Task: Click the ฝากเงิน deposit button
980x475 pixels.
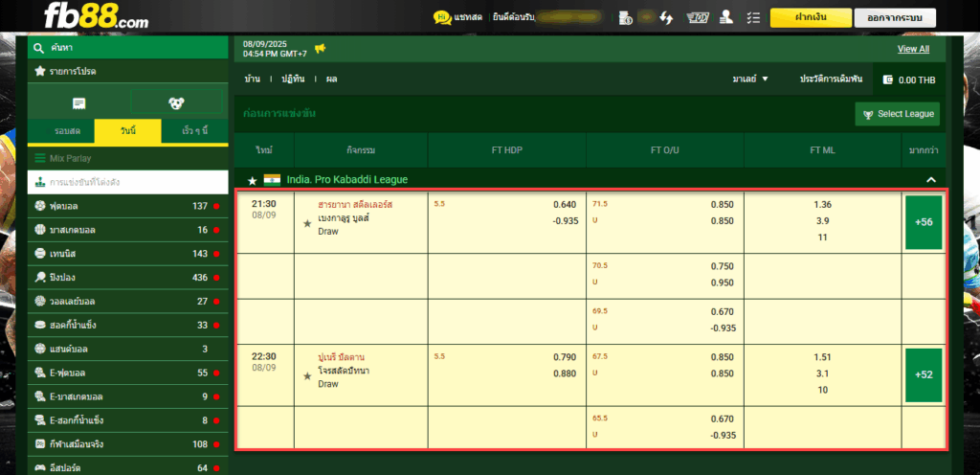Action: 811,17
